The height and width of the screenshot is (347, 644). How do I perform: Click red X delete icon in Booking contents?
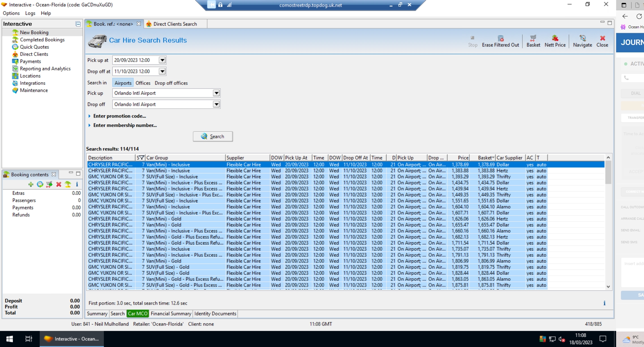(58, 184)
